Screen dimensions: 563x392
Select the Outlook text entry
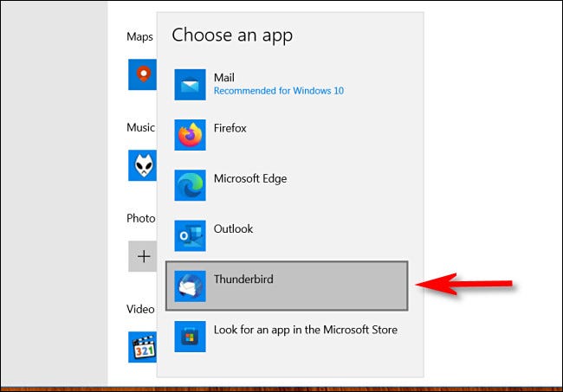pyautogui.click(x=233, y=228)
